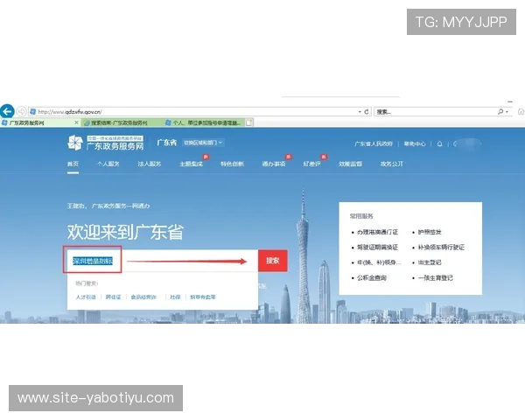Close the 广东政务服务网 tab
The image size is (525, 420).
76,122
